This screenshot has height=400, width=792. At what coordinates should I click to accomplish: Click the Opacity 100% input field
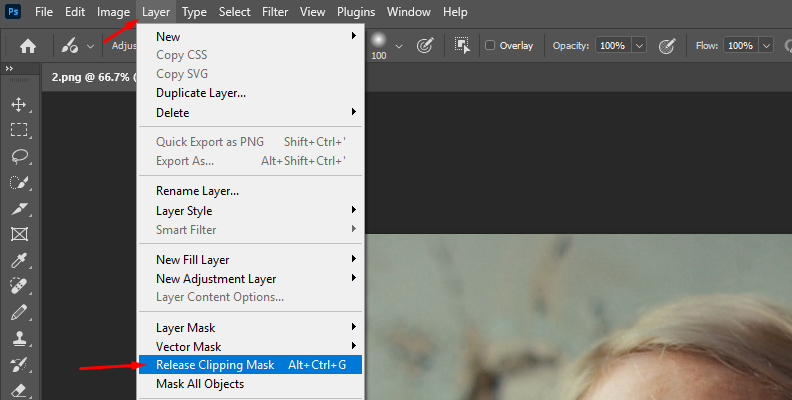[x=613, y=45]
